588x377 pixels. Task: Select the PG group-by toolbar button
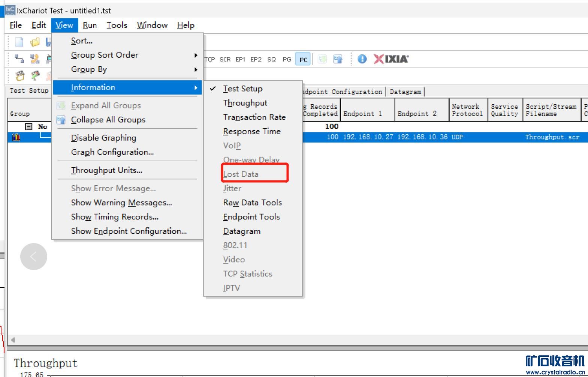pos(287,59)
